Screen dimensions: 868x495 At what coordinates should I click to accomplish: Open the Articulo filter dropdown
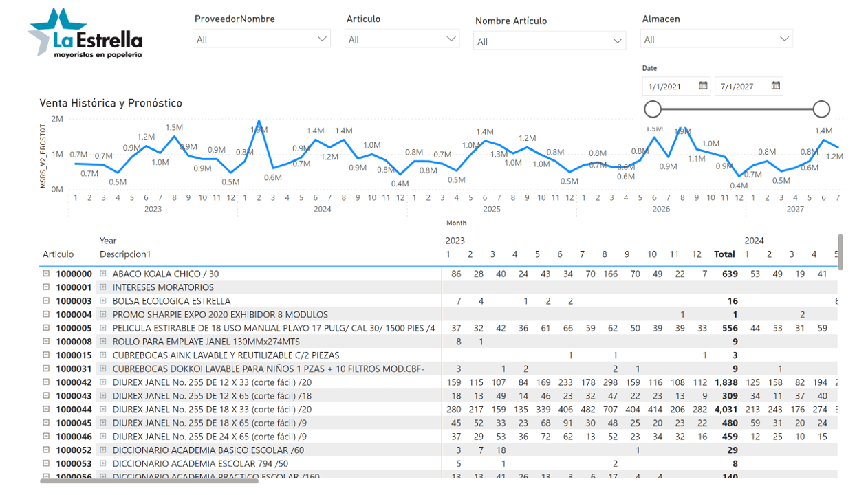tap(402, 39)
